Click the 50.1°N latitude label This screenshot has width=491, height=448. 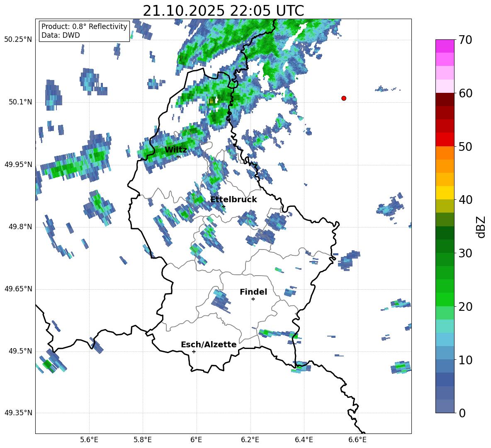pyautogui.click(x=21, y=102)
